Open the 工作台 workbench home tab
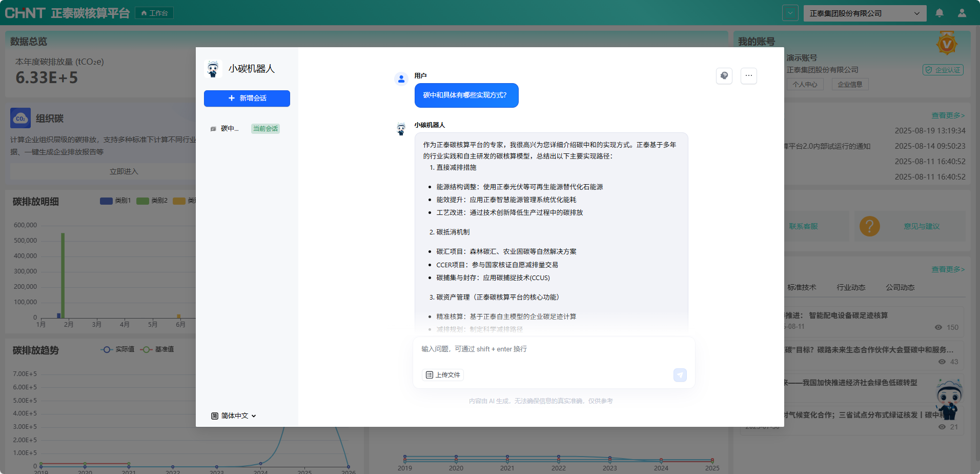The width and height of the screenshot is (980, 474). pyautogui.click(x=154, y=13)
